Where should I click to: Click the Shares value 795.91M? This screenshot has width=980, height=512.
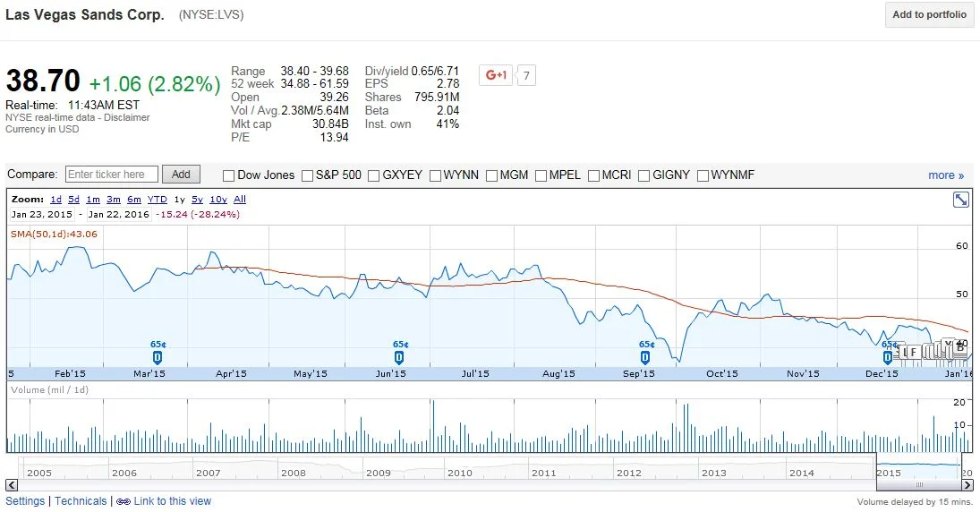[437, 98]
